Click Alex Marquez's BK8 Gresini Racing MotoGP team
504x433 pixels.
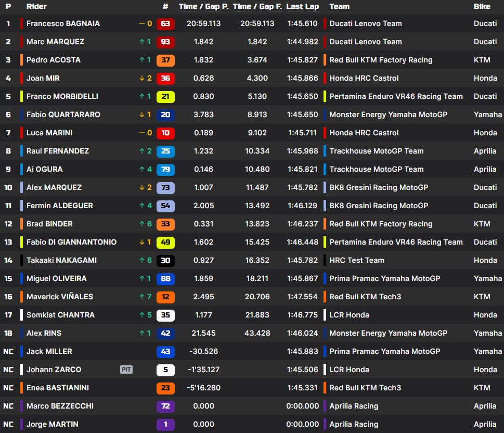tap(379, 187)
